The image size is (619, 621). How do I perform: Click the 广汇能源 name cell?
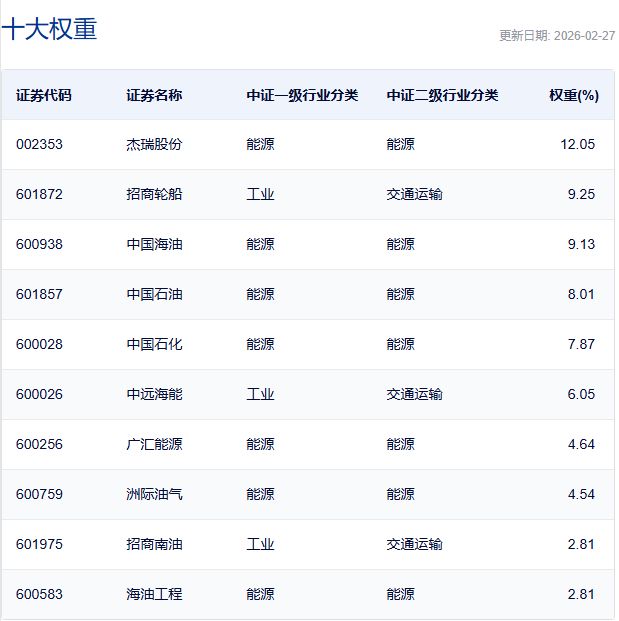point(154,444)
